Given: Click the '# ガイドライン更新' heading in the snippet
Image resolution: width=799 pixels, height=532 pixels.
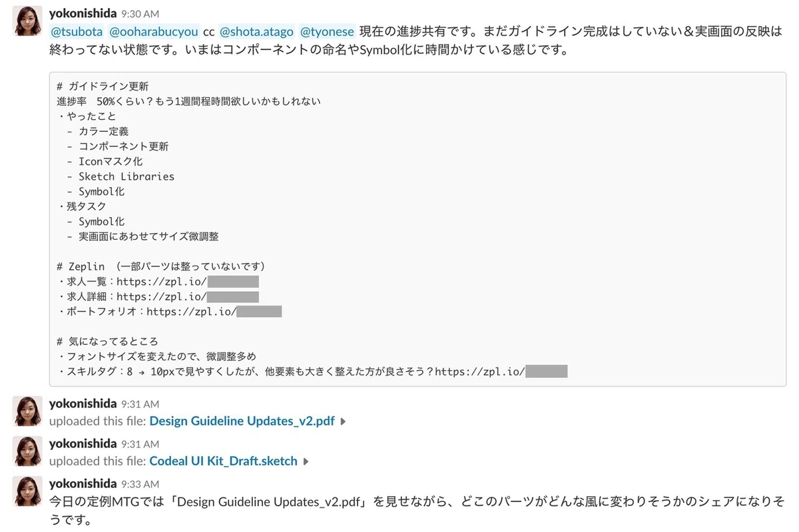Looking at the screenshot, I should coord(103,87).
